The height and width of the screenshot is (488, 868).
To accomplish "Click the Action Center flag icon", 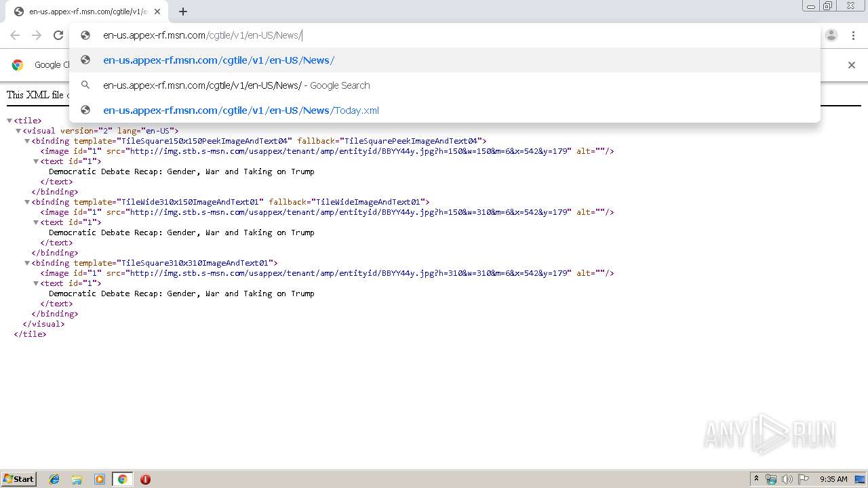I will (x=804, y=479).
